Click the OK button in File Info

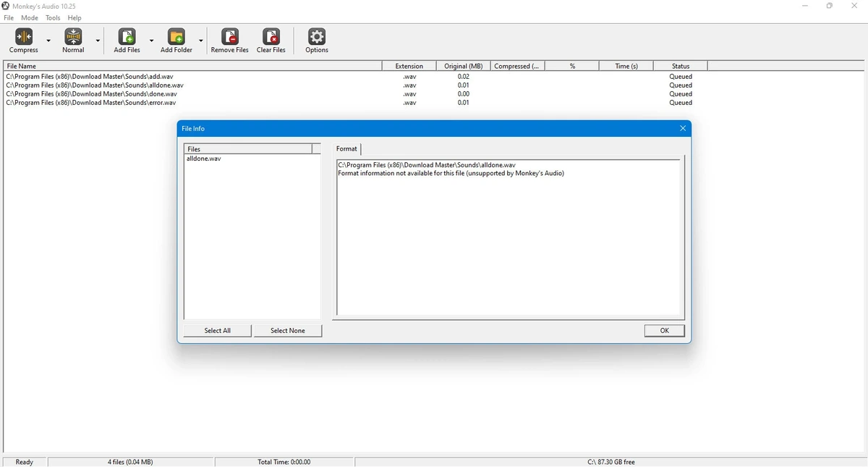click(x=664, y=330)
